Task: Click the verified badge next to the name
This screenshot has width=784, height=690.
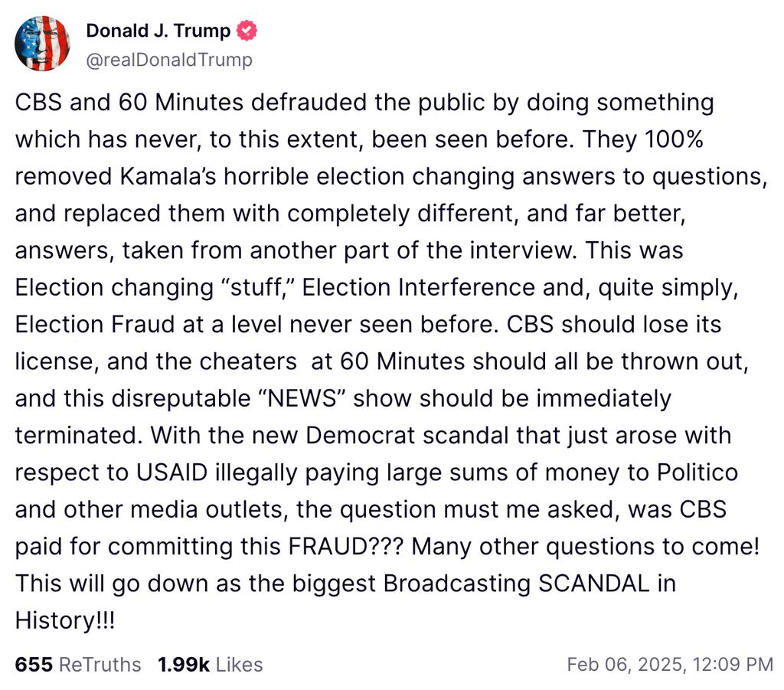Action: click(x=247, y=30)
